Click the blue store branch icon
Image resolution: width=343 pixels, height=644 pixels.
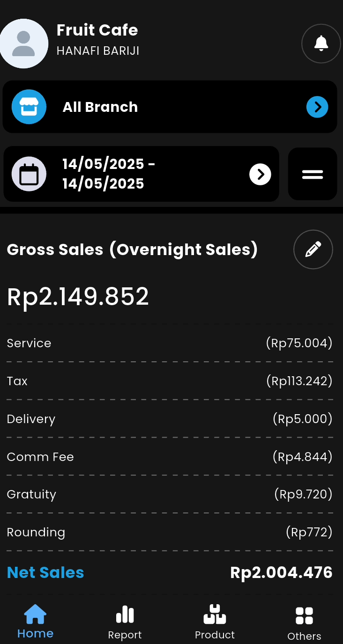click(x=29, y=107)
